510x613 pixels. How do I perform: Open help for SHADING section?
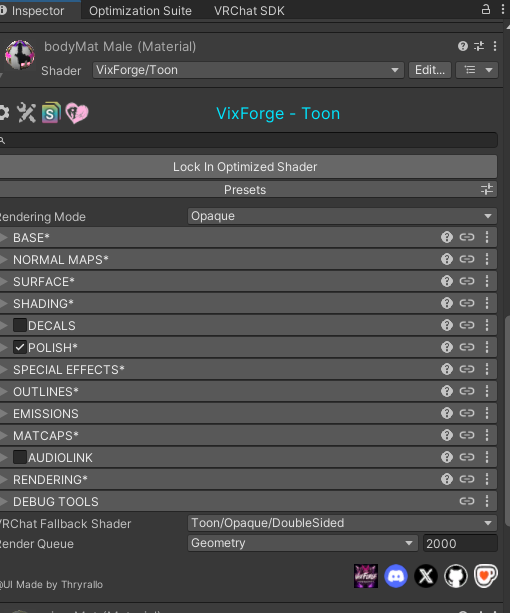click(x=447, y=303)
